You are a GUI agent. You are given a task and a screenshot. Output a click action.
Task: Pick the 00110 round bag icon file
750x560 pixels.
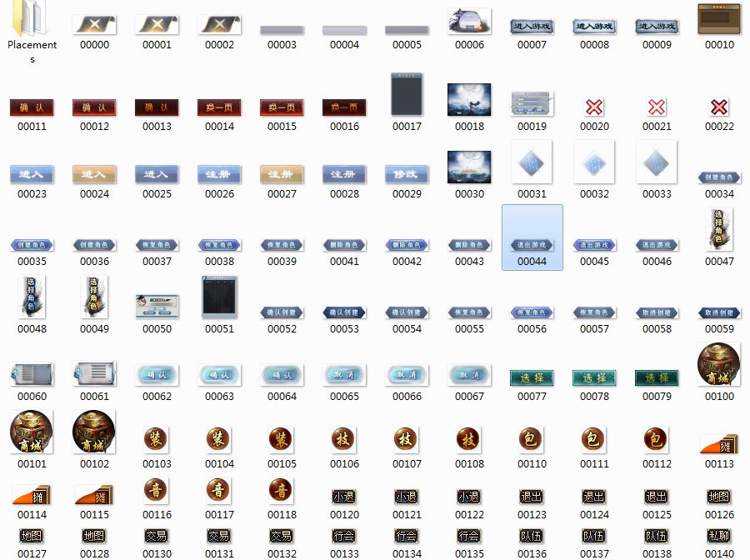tap(532, 439)
